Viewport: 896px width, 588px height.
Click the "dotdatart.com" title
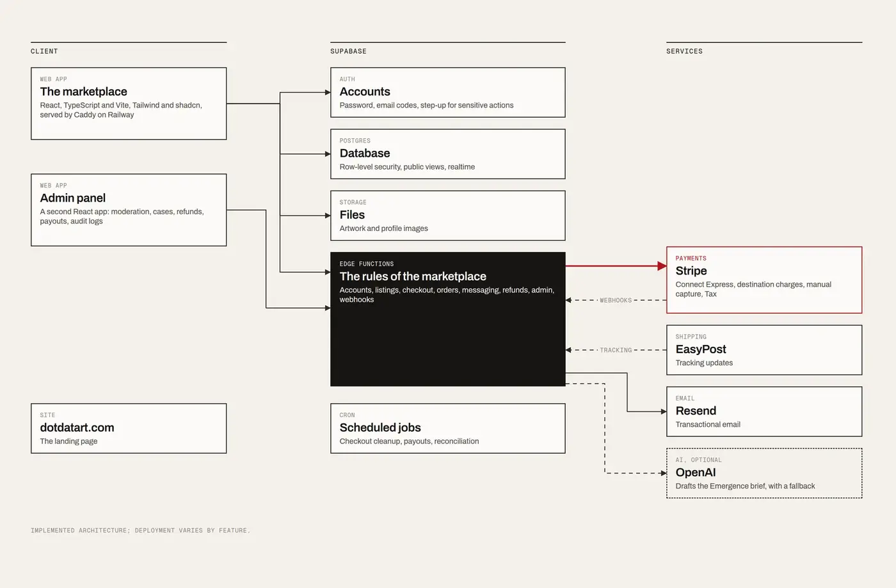pos(77,427)
